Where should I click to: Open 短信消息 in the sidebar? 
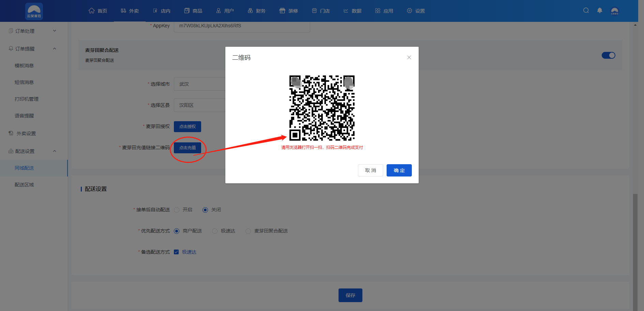(x=24, y=82)
